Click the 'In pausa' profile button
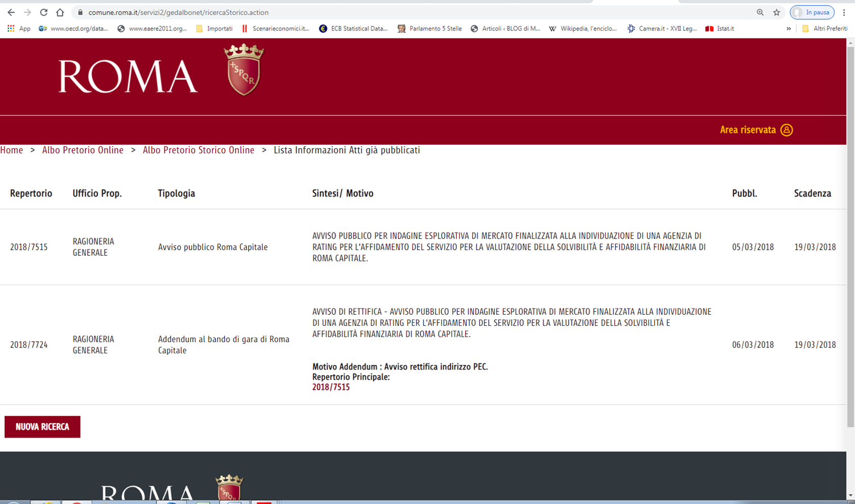This screenshot has height=504, width=855. [812, 12]
